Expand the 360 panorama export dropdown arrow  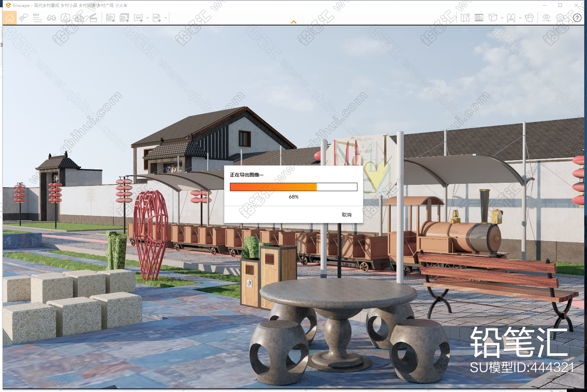(x=147, y=18)
